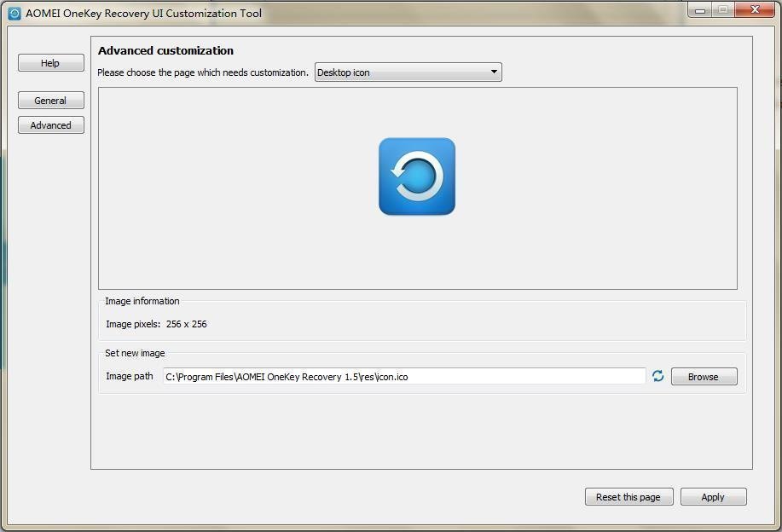The width and height of the screenshot is (782, 532).
Task: Minimize the customization tool window
Action: coord(700,10)
